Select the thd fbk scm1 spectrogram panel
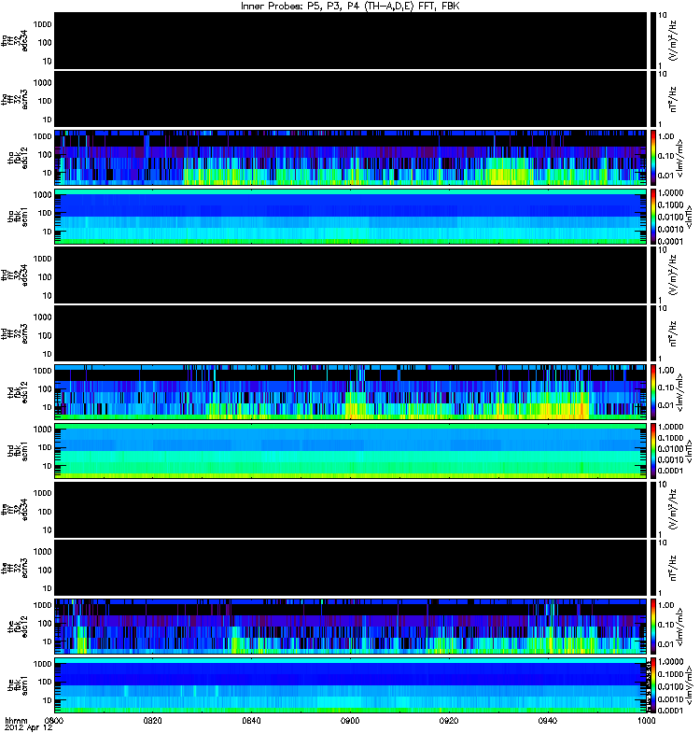Image resolution: width=700 pixels, height=747 pixels. click(351, 451)
